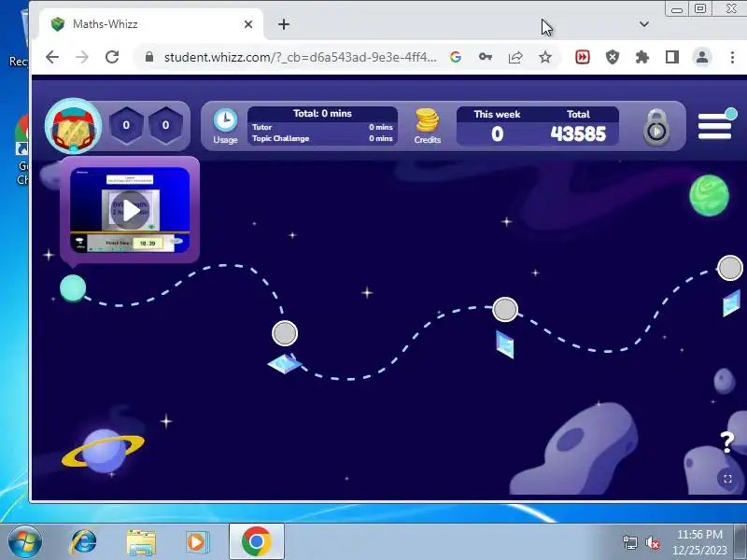Play the lesson preview video thumbnail

pyautogui.click(x=130, y=209)
